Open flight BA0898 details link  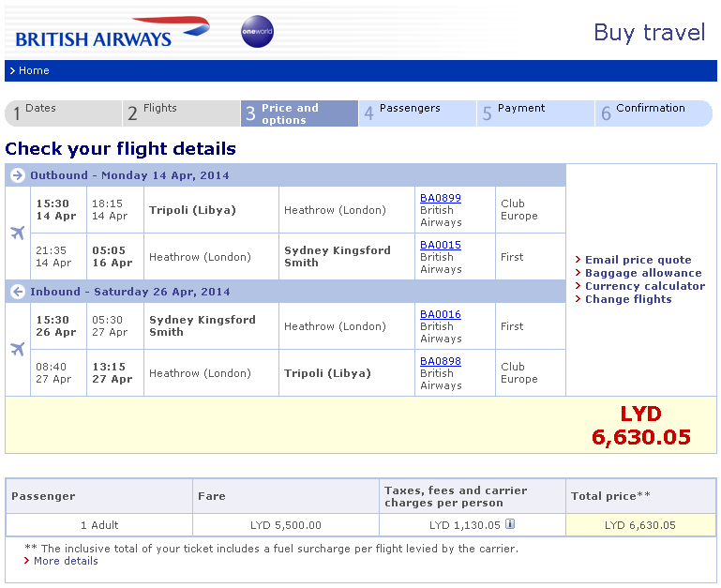pyautogui.click(x=440, y=361)
